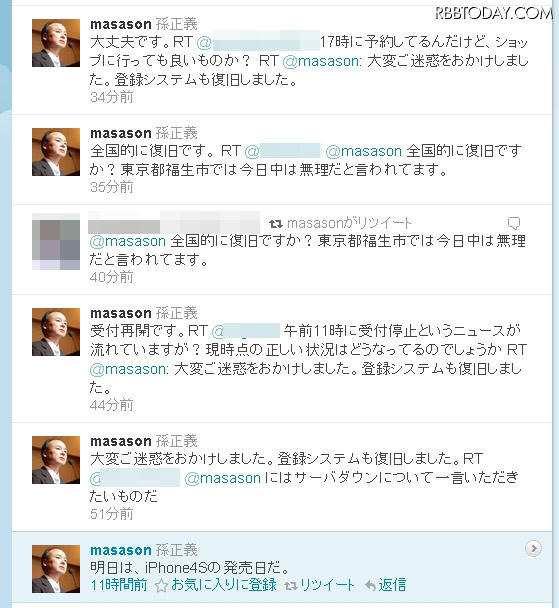This screenshot has height=608, width=559.
Task: Click the star icon to favorite the iPhone4S tweet
Action: click(161, 585)
